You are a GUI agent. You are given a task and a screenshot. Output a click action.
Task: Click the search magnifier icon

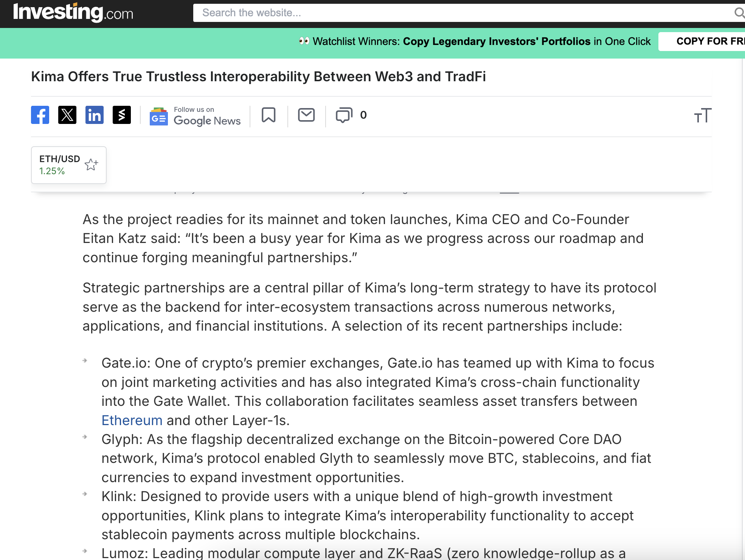[739, 13]
